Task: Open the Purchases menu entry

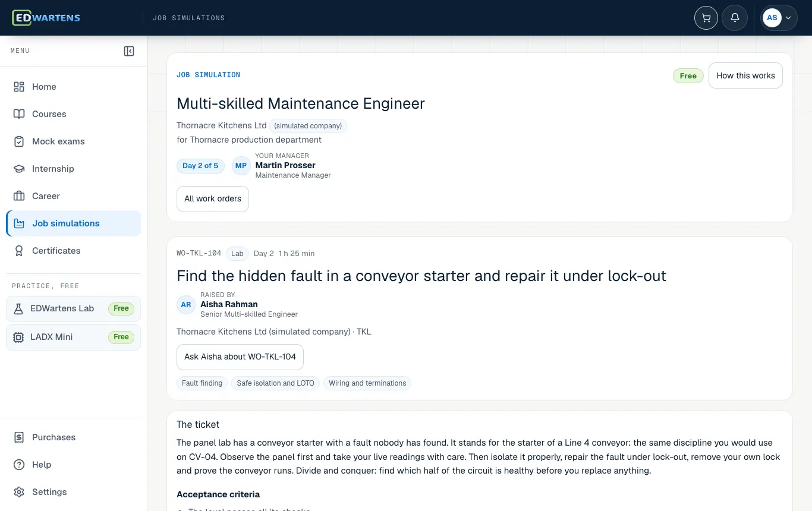Action: click(x=74, y=437)
